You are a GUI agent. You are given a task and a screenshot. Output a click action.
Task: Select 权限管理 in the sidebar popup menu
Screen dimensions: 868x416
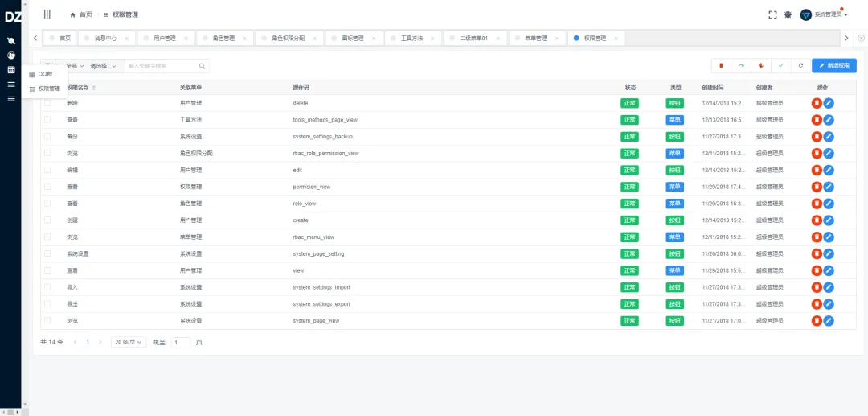click(x=48, y=89)
